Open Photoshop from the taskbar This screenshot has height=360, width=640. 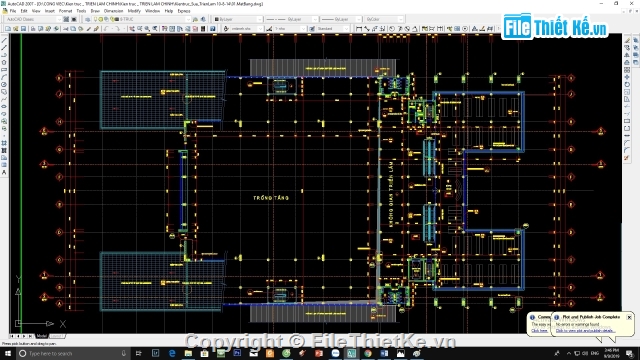click(237, 353)
